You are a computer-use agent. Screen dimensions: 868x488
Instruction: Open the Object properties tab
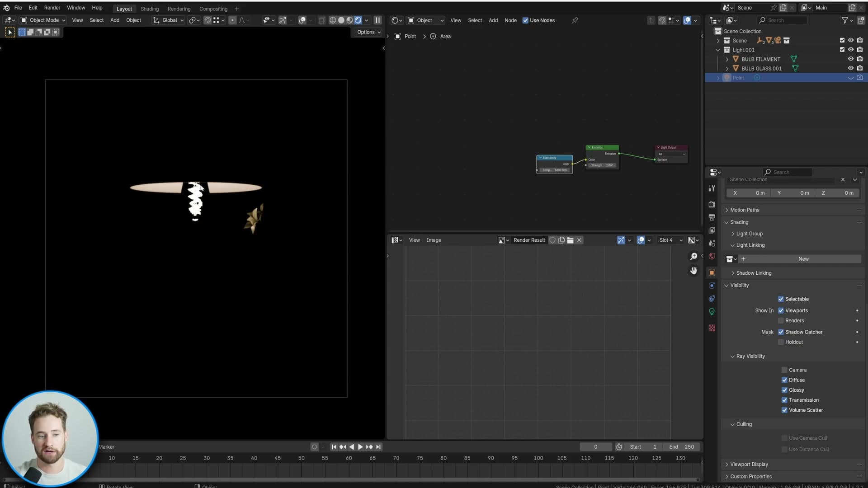(712, 272)
